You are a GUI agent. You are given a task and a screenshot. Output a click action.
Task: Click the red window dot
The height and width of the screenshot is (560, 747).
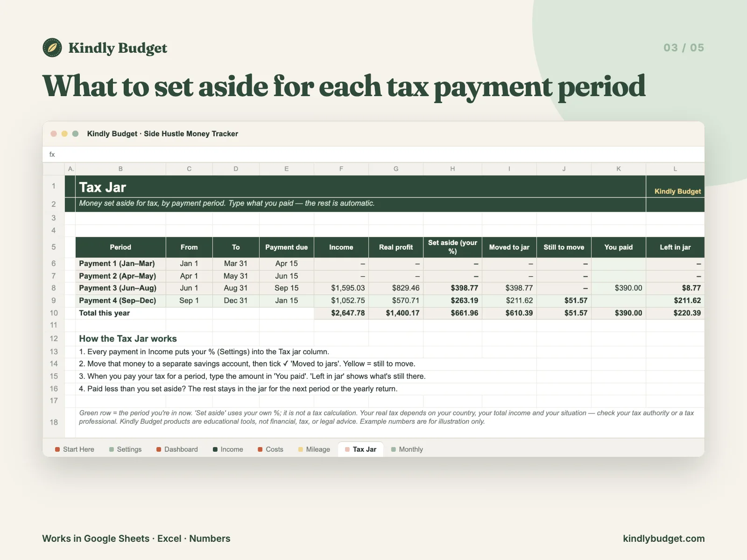tap(54, 134)
